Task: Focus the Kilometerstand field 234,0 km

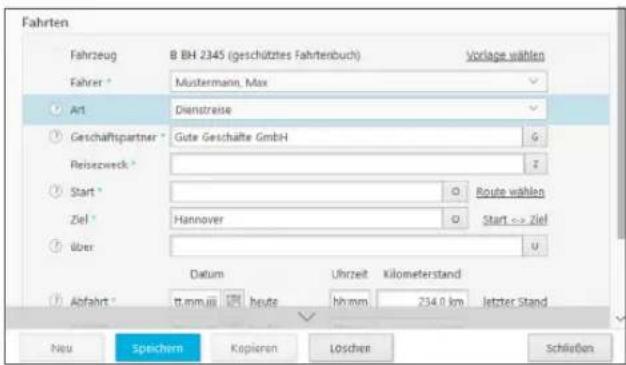Action: 423,300
